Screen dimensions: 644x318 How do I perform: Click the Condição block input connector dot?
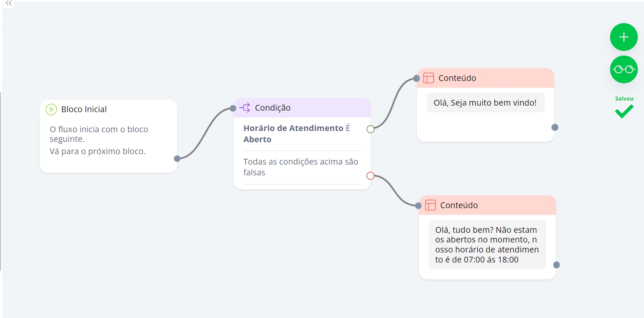(233, 108)
